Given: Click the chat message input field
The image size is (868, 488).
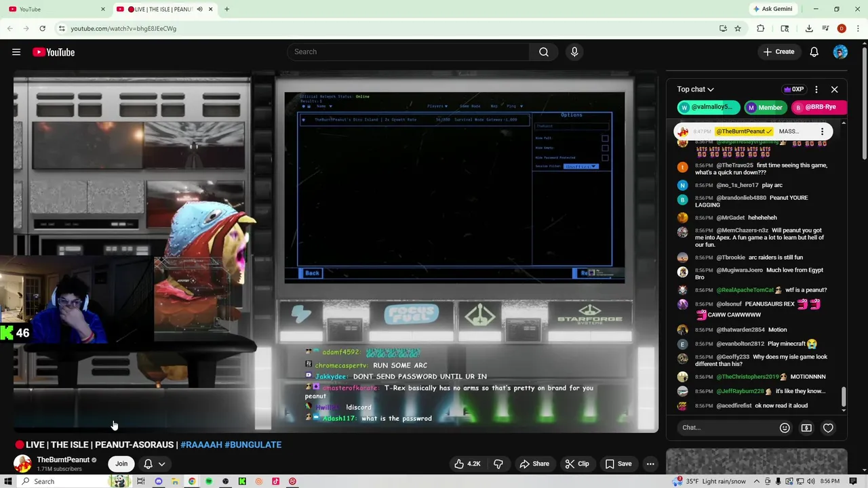Looking at the screenshot, I should click(726, 428).
